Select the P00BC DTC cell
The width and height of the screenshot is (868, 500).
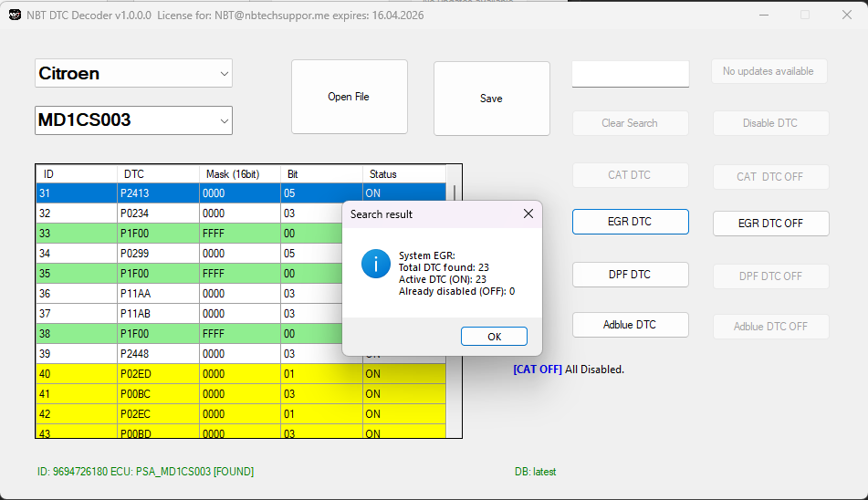click(158, 394)
